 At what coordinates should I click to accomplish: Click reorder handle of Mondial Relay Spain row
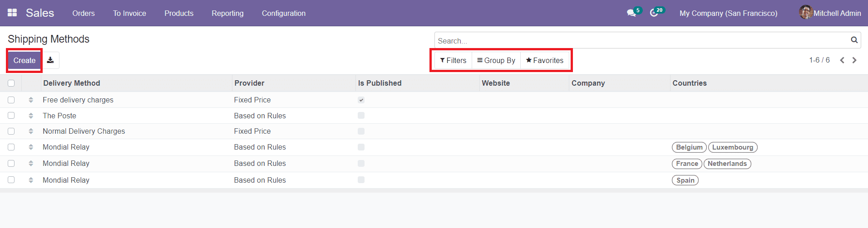(31, 180)
